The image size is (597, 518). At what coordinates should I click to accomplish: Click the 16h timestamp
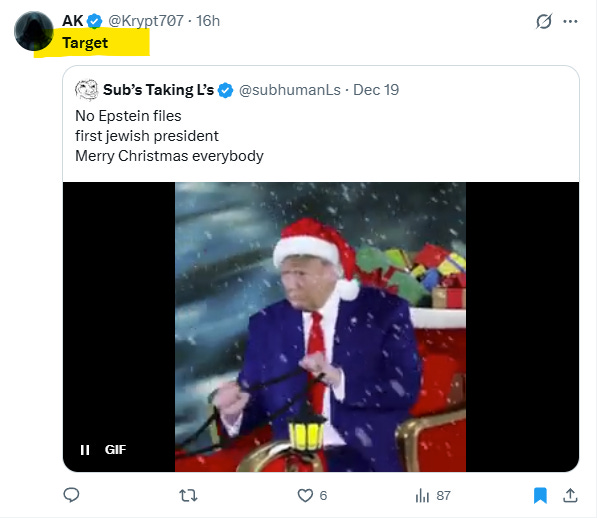coord(208,21)
